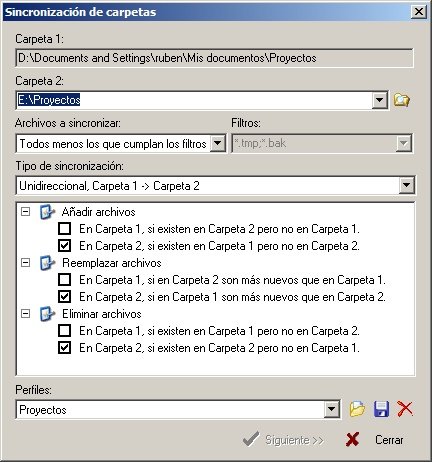Collapse the Añadir archivos tree node
Image resolution: width=432 pixels, height=462 pixels.
(25, 212)
